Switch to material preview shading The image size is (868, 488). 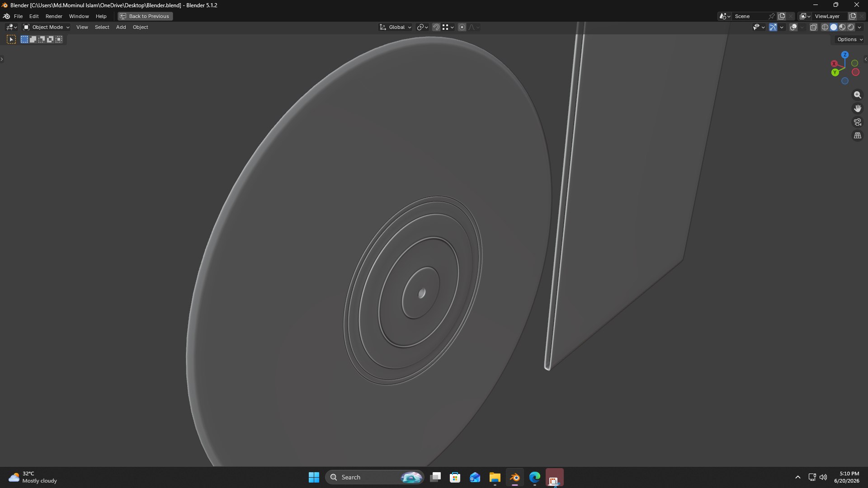tap(842, 27)
